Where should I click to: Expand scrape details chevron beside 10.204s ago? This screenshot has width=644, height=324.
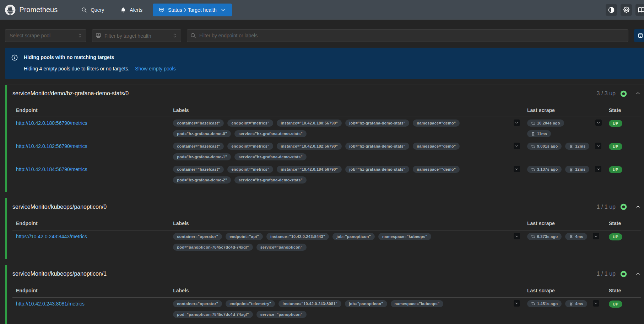pos(599,123)
